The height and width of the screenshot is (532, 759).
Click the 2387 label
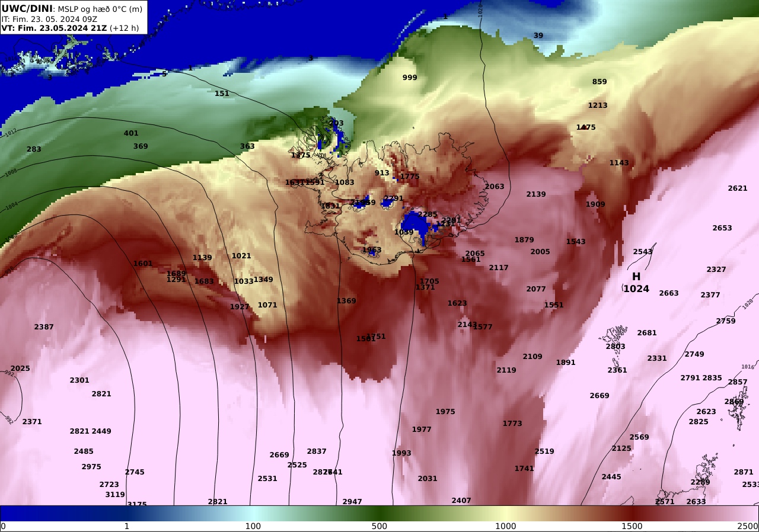(44, 327)
